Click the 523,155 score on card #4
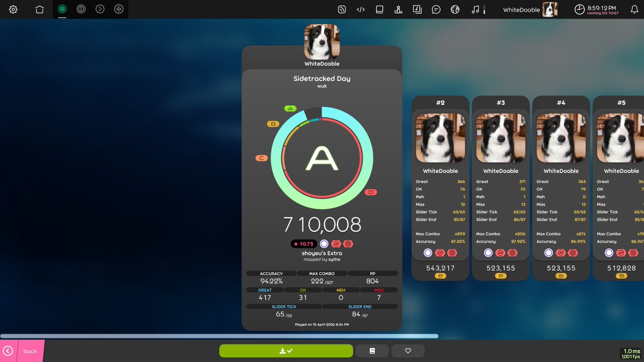The image size is (644, 362). [x=561, y=268]
